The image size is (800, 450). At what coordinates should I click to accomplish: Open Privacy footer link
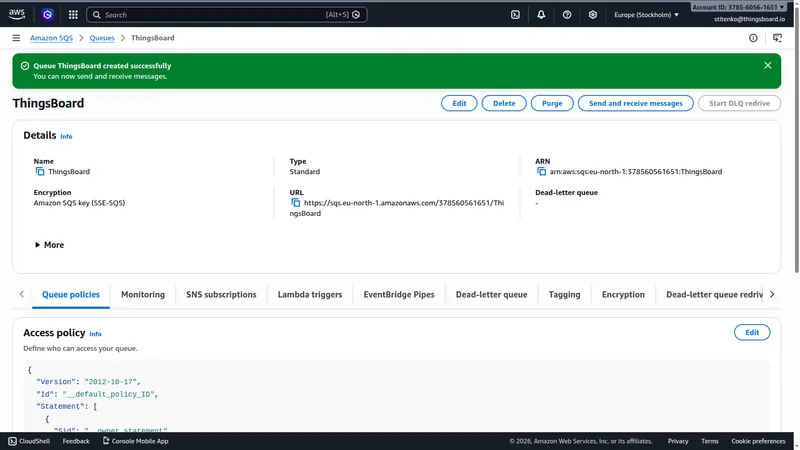(x=678, y=441)
